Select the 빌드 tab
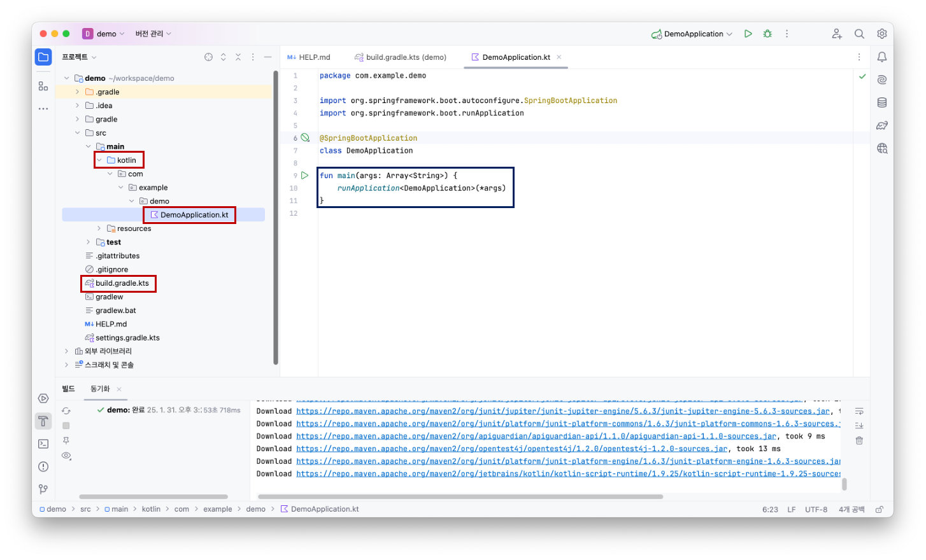 tap(68, 389)
